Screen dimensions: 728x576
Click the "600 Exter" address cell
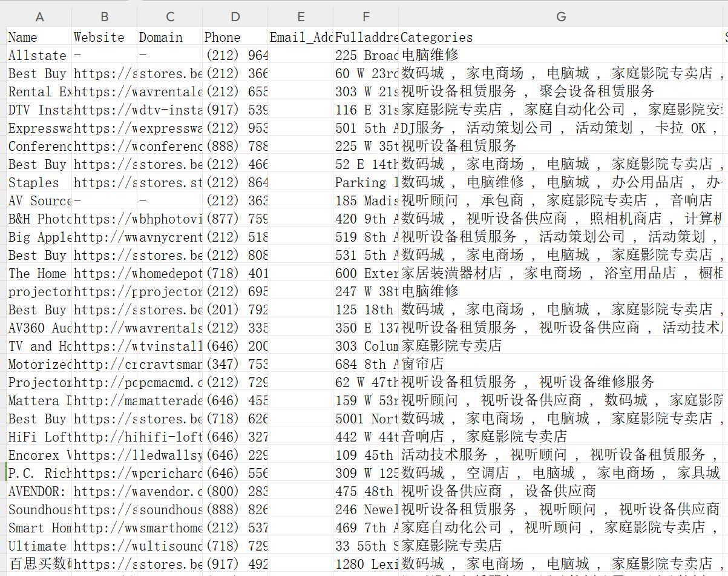point(366,273)
